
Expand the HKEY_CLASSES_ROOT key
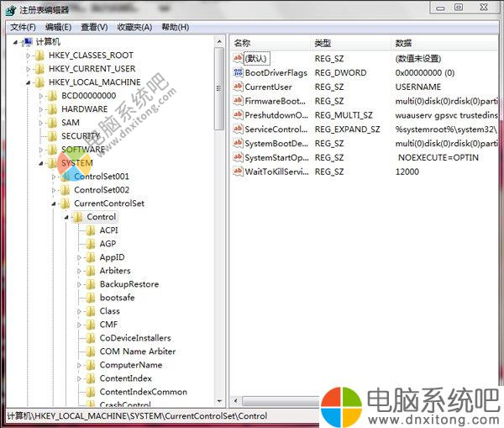[29, 55]
